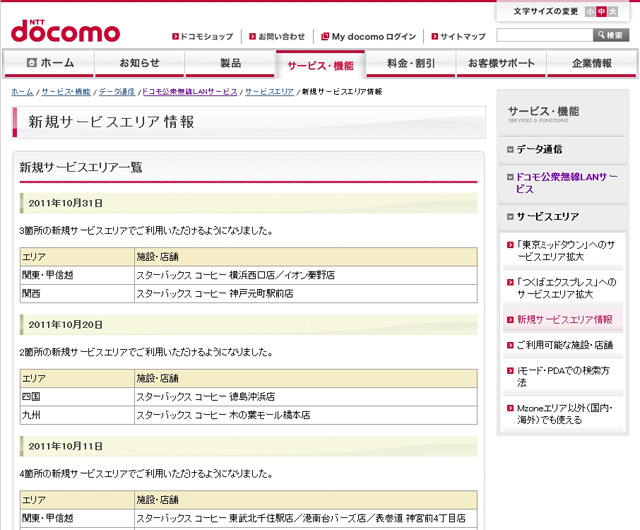
Task: Click cell 東武北千住駅店 row
Action: [x=306, y=519]
